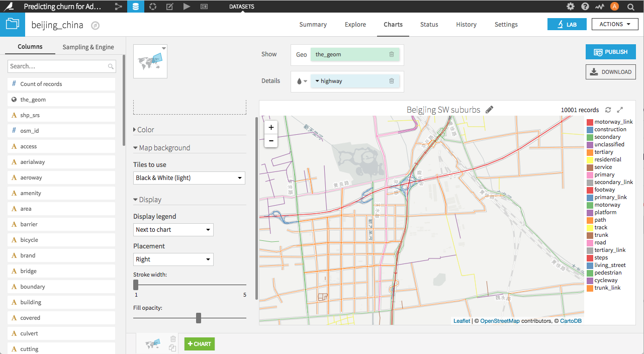The height and width of the screenshot is (354, 644).
Task: Go to the History tab
Action: pos(466,24)
